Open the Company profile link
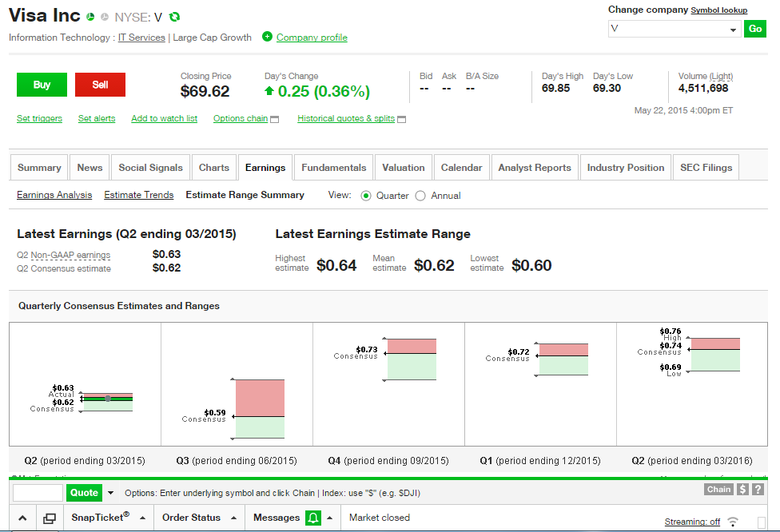The width and height of the screenshot is (780, 532). 312,38
